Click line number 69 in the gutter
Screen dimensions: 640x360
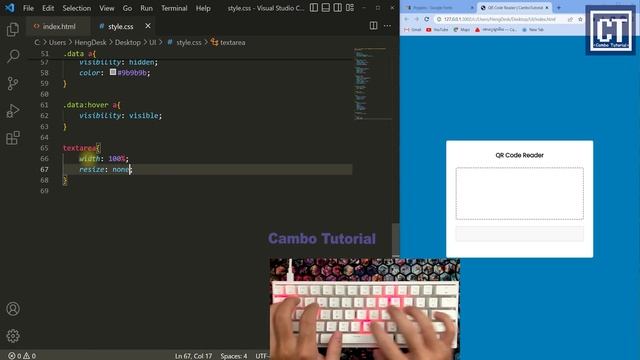coord(44,191)
